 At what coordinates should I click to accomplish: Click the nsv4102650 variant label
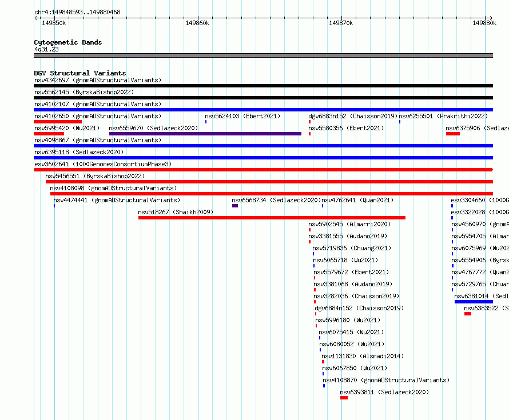[x=98, y=116]
